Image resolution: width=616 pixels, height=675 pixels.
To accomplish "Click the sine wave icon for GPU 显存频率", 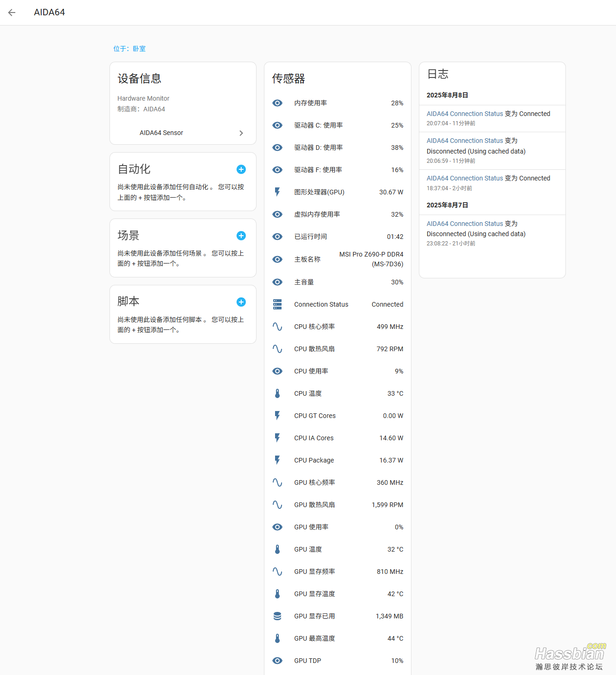I will click(x=277, y=572).
